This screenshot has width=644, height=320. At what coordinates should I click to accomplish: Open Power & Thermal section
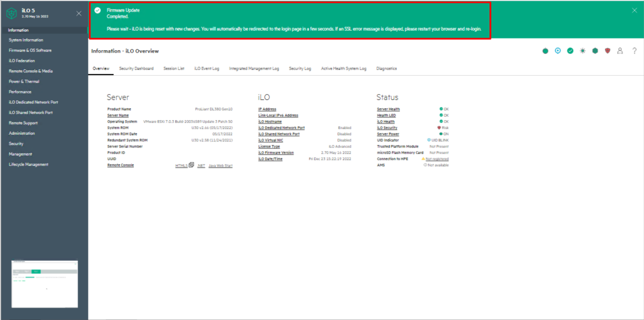coord(24,81)
